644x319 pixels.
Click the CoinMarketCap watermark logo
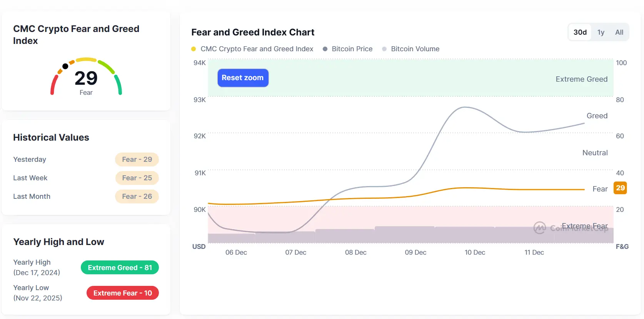(x=540, y=228)
